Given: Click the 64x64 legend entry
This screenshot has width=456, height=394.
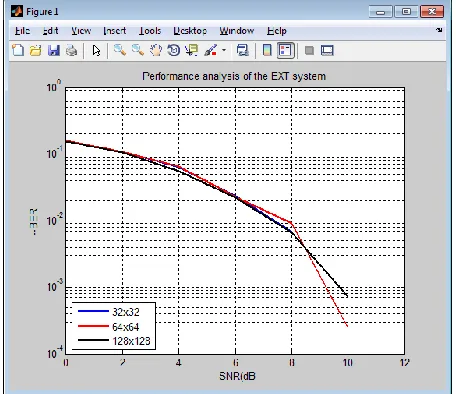Looking at the screenshot, I should click(126, 327).
